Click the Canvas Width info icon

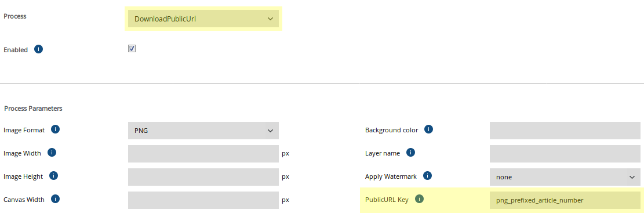[x=55, y=199]
